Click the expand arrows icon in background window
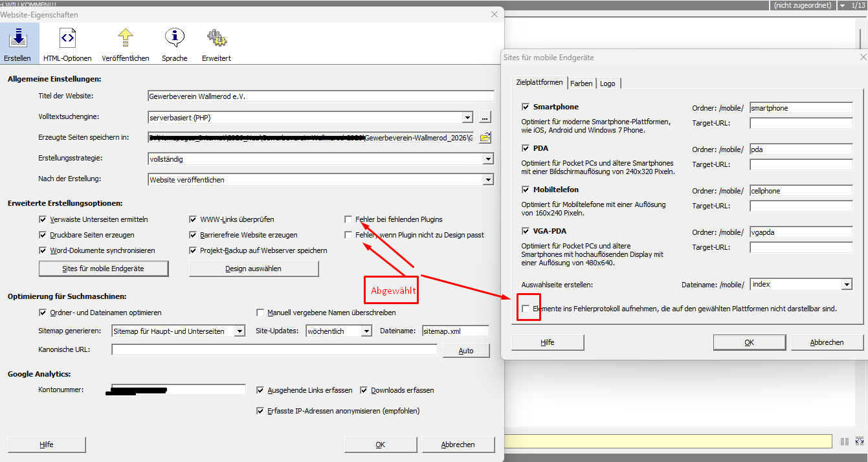Screen dimensions: 868x462 tap(860, 441)
